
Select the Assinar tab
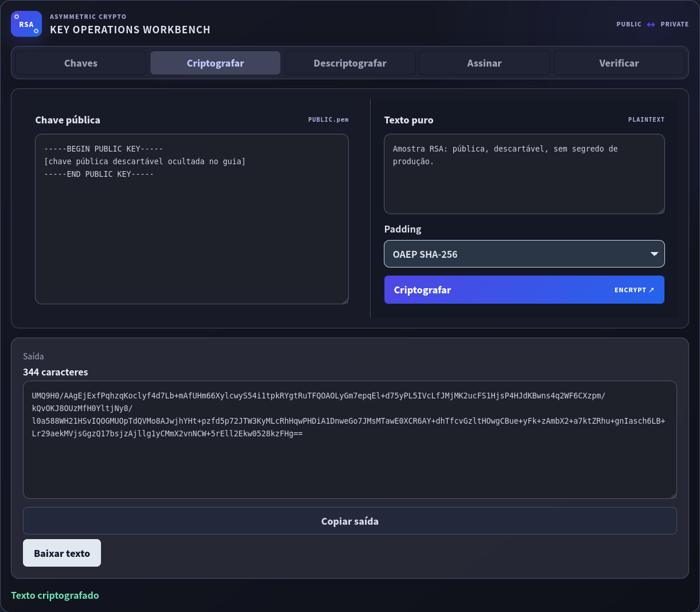[484, 63]
